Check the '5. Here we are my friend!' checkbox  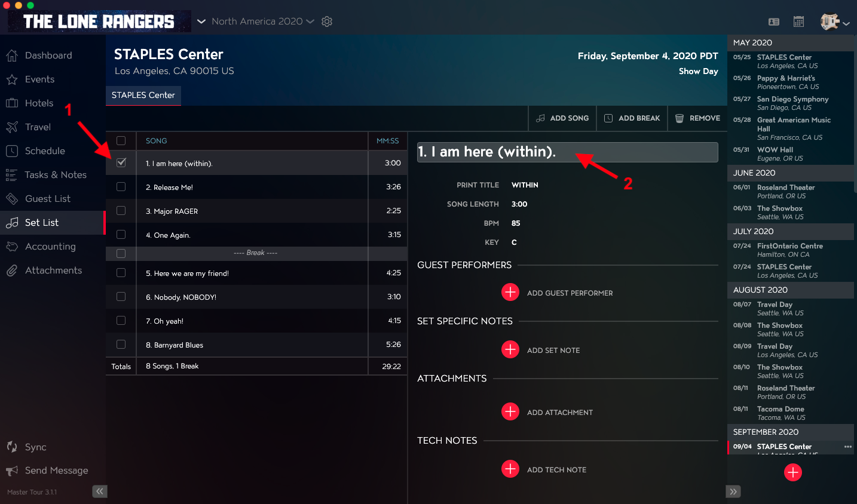[121, 273]
